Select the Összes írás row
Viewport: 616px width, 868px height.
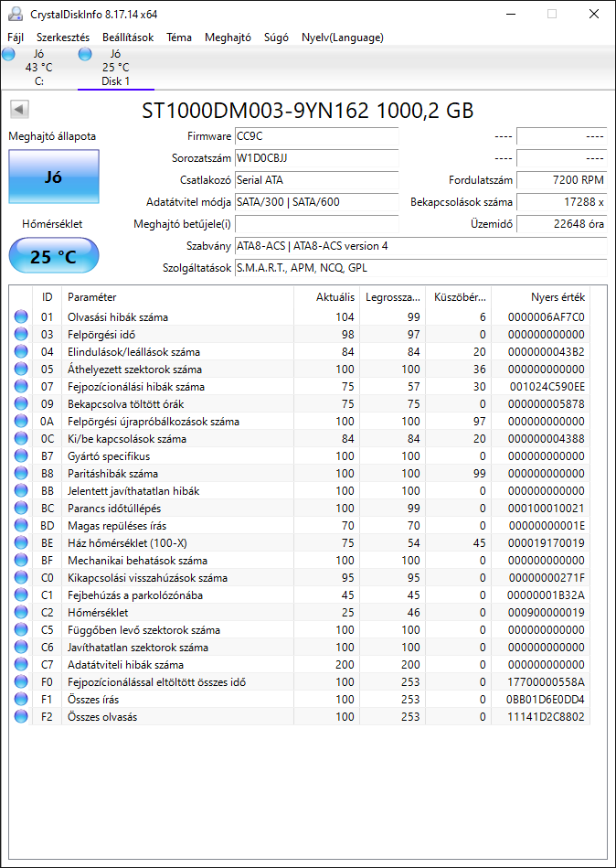(x=300, y=699)
